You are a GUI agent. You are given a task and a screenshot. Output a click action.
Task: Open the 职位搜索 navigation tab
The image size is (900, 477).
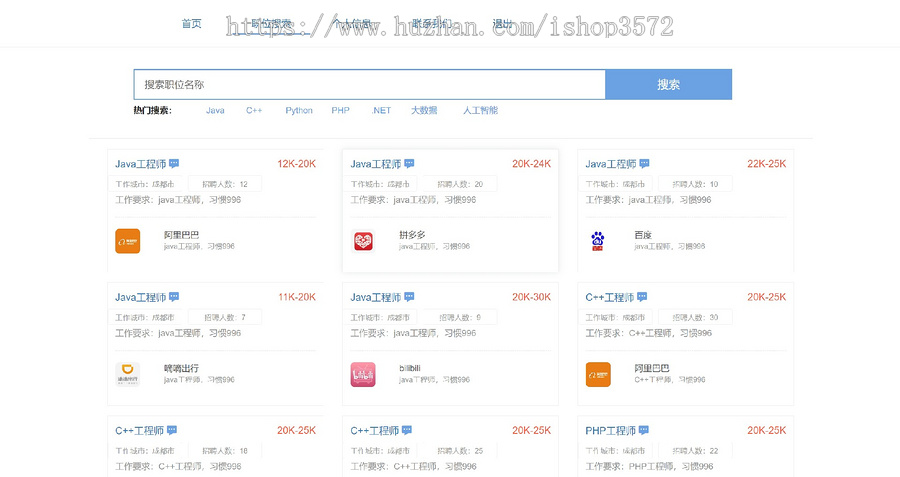tap(271, 24)
